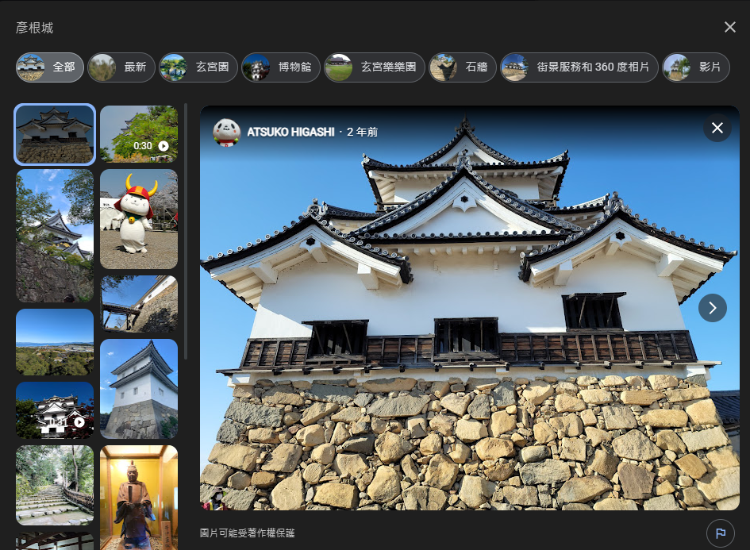Click the main Hikone Castle photo
The height and width of the screenshot is (550, 750).
pyautogui.click(x=470, y=308)
